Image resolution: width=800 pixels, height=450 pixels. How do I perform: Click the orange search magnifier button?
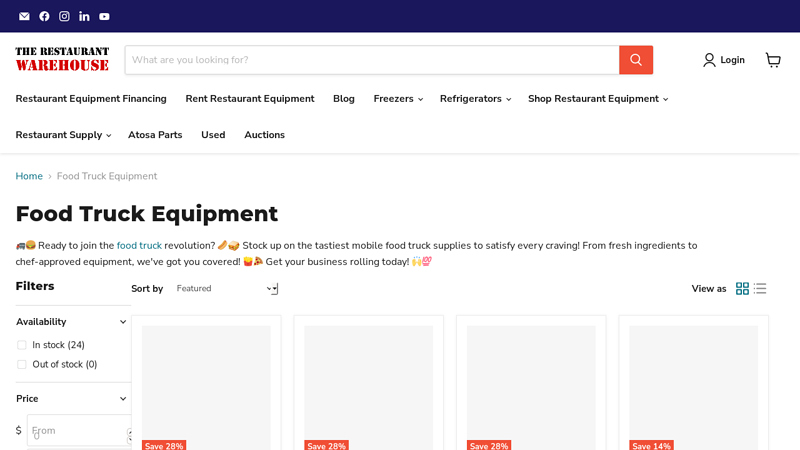tap(635, 60)
